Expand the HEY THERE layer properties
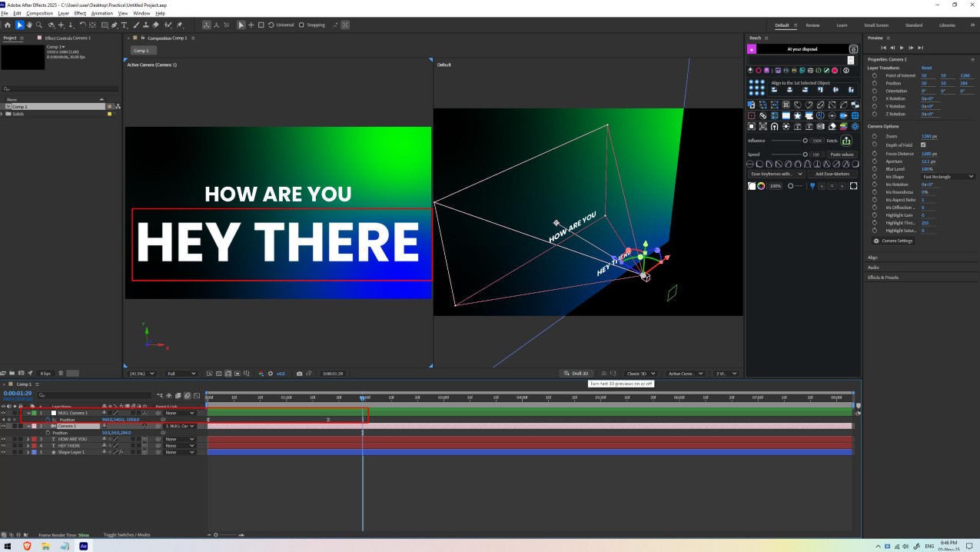The width and height of the screenshot is (980, 552). point(28,446)
